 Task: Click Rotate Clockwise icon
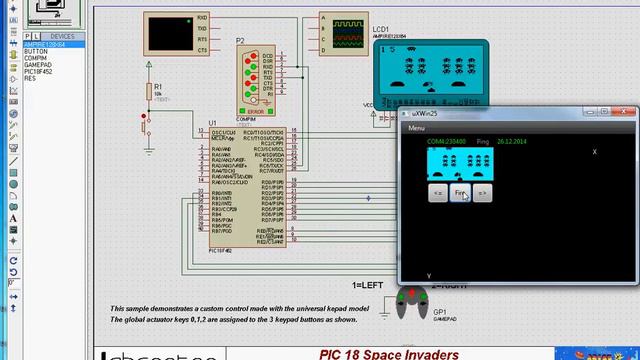(13, 261)
